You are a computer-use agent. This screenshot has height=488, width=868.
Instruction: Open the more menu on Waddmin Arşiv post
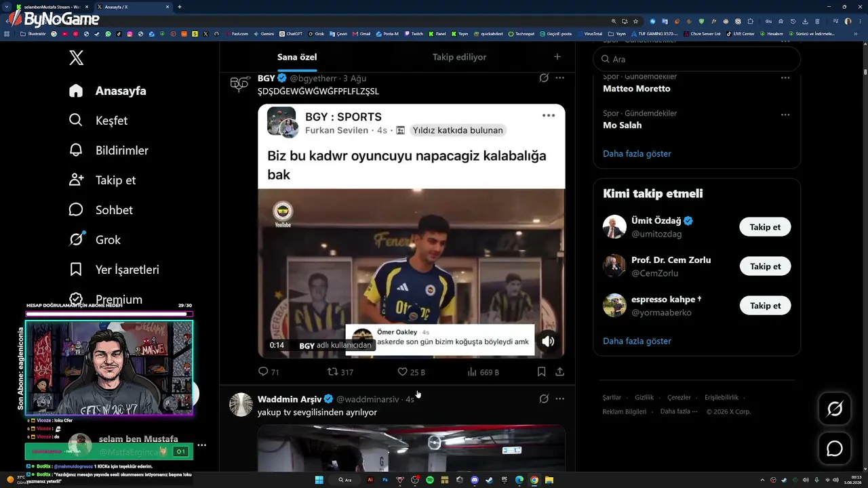pyautogui.click(x=560, y=399)
